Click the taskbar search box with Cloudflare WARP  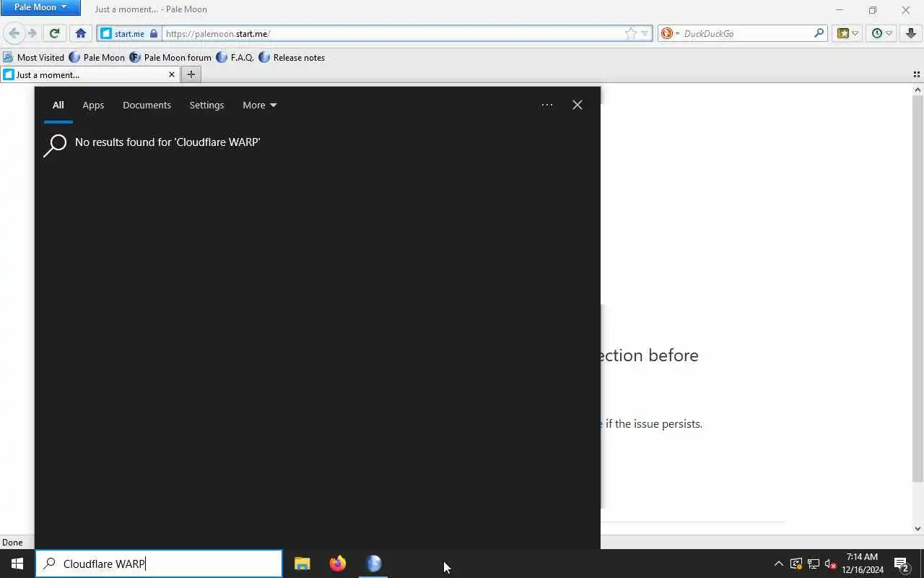coord(159,564)
